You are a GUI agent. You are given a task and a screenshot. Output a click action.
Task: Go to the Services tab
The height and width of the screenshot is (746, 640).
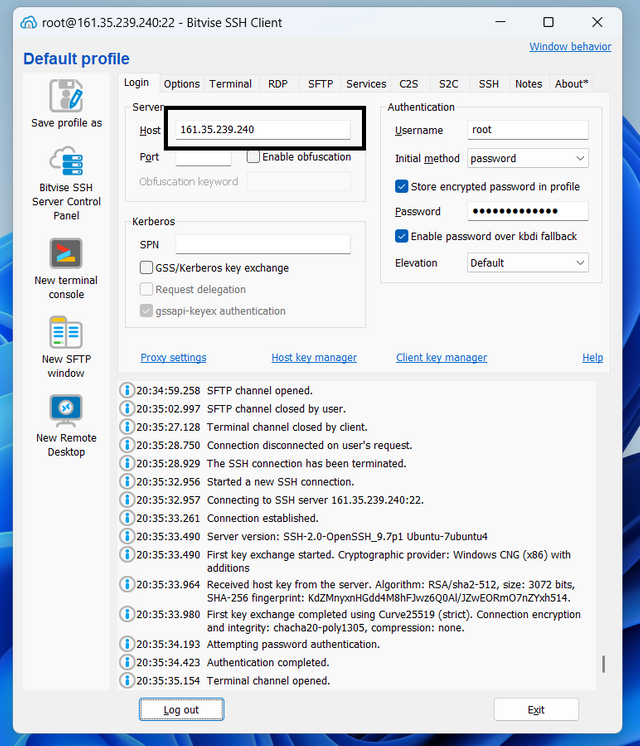click(x=366, y=84)
